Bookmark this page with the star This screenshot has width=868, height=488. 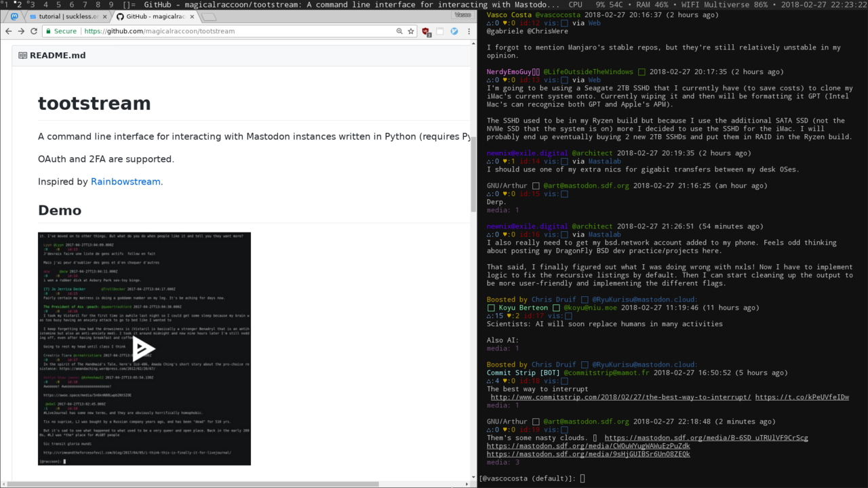point(411,31)
